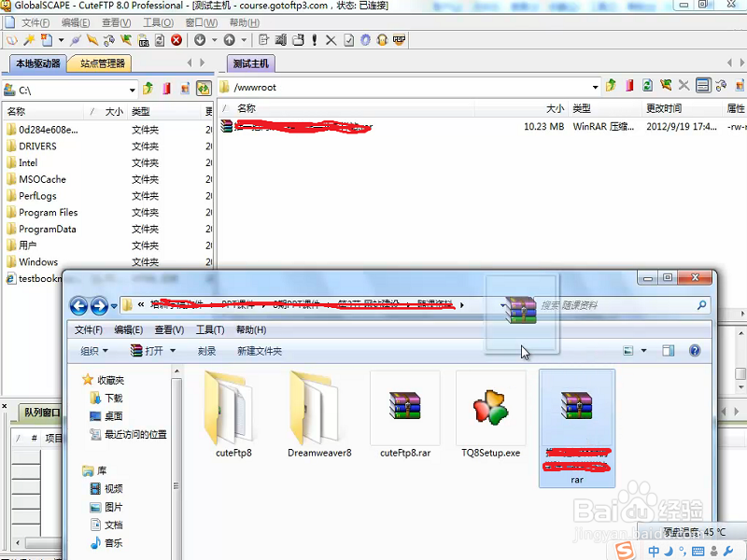Open the Explorer help question icon
Viewport: 747px width, 560px height.
[695, 351]
